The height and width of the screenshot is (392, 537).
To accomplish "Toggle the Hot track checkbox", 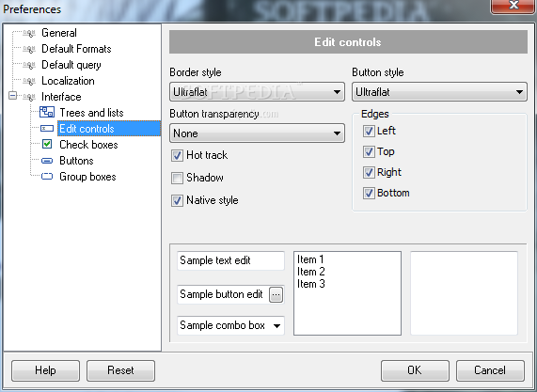I will pyautogui.click(x=177, y=155).
